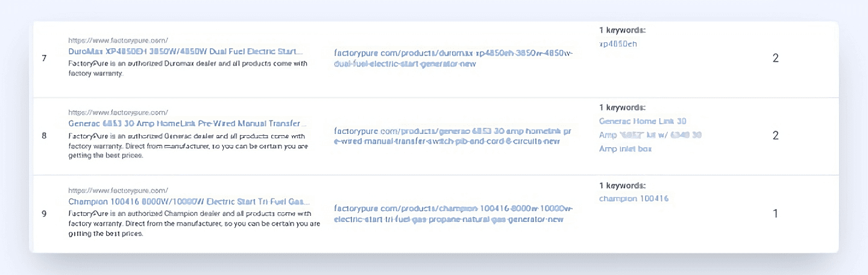
Task: Click the Champion dealer ad description text
Action: [x=194, y=223]
